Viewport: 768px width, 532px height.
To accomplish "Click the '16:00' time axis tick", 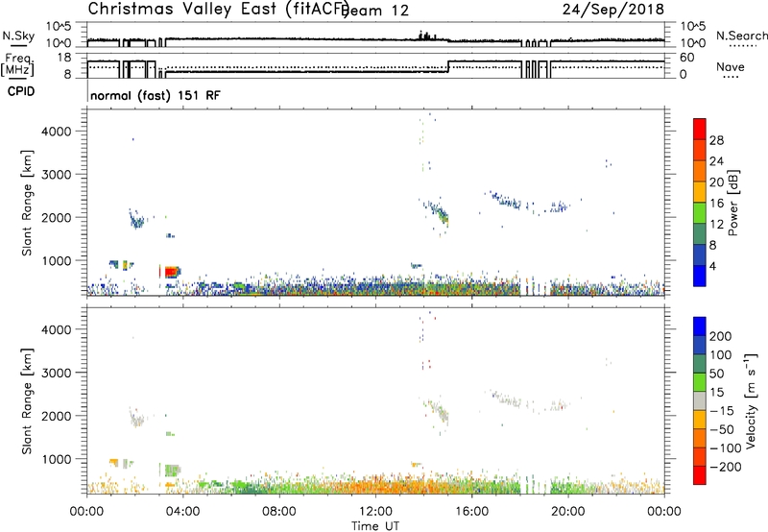I will 471,512.
